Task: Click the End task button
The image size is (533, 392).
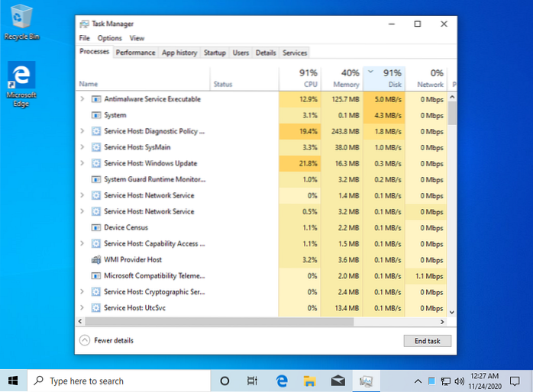Action: tap(427, 341)
